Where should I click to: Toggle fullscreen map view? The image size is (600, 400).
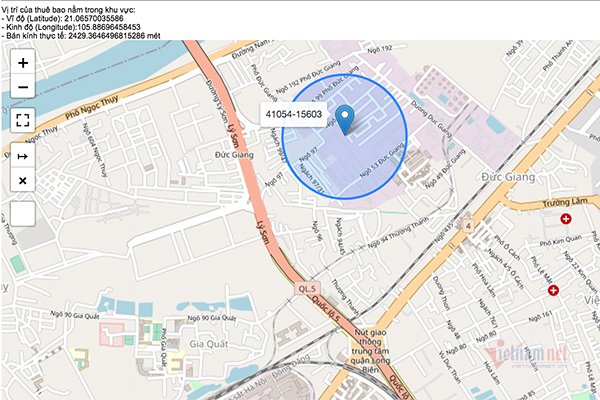[23, 120]
